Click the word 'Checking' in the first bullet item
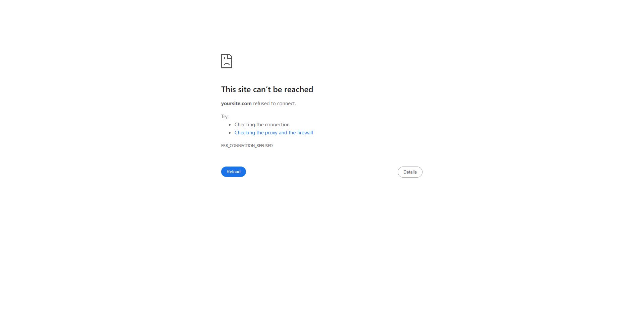The image size is (644, 321). (x=245, y=125)
